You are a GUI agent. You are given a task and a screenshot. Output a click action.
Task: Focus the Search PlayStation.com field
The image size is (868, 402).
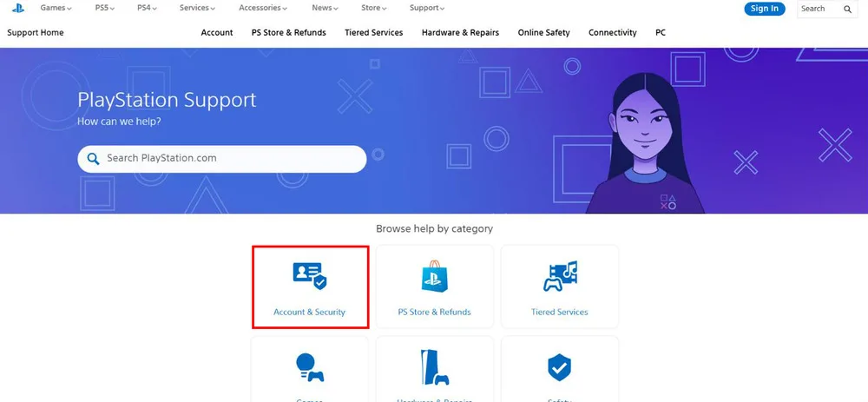pyautogui.click(x=222, y=159)
